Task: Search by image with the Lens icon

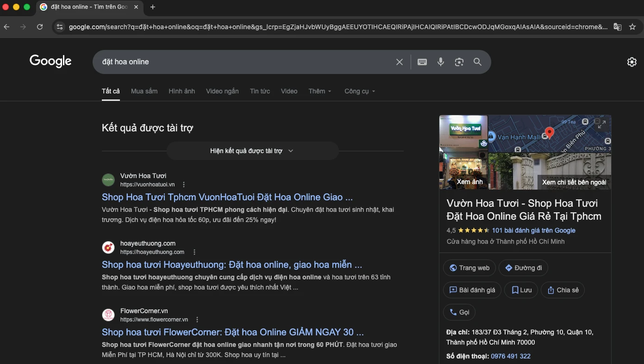Action: pos(459,62)
